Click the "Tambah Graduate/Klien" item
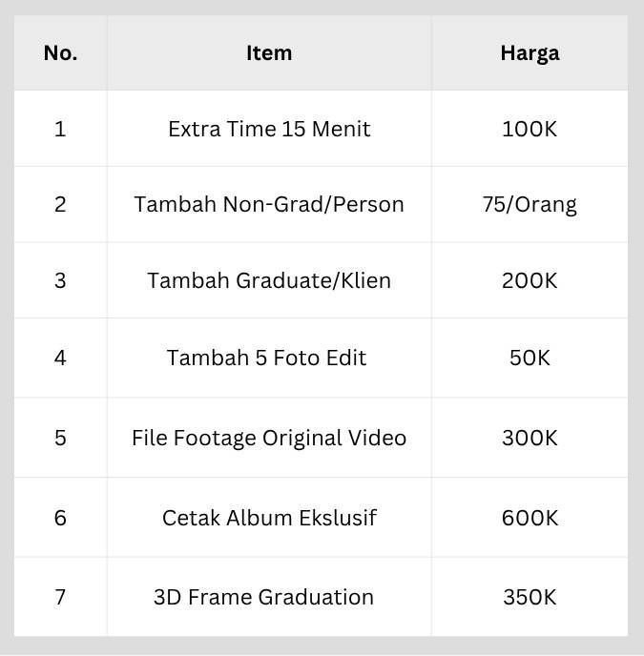 (x=269, y=280)
